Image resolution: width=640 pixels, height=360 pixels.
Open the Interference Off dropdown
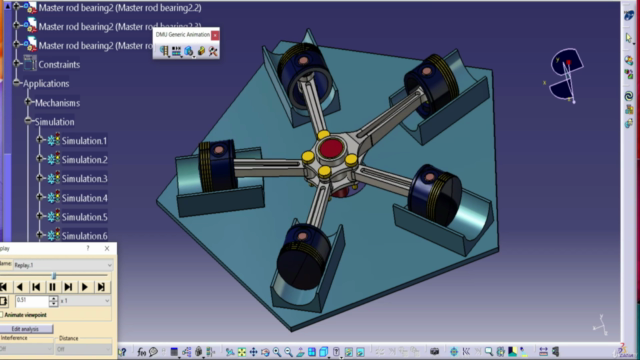pos(26,349)
